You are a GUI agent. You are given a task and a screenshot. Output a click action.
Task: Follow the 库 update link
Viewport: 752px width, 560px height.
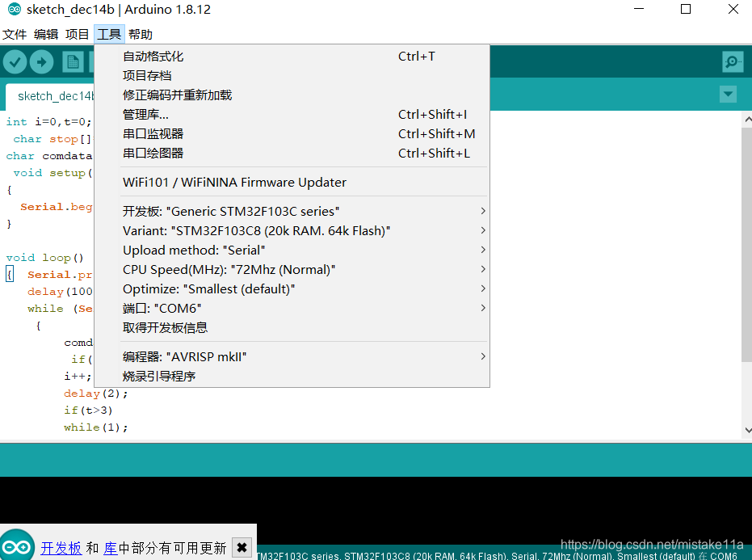[x=111, y=548]
